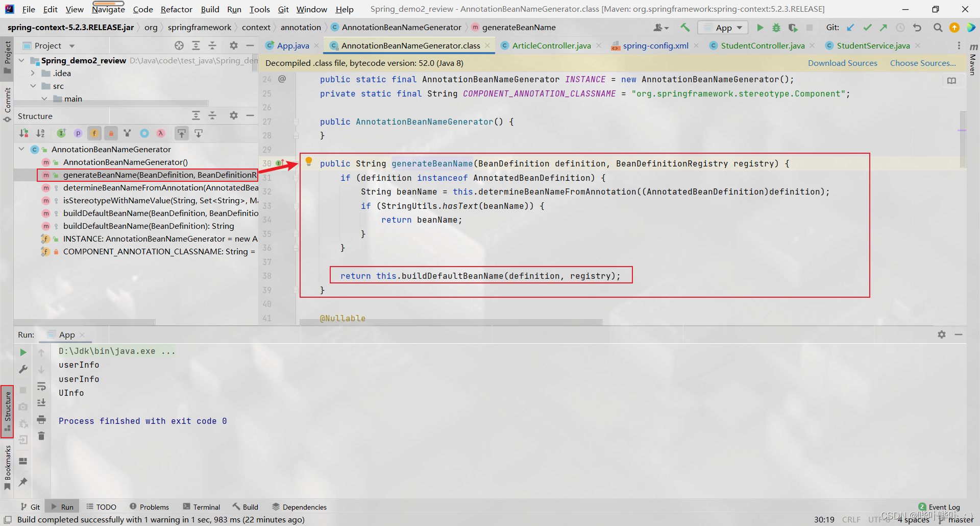The height and width of the screenshot is (526, 980).
Task: Collapse the main folder
Action: pos(45,99)
